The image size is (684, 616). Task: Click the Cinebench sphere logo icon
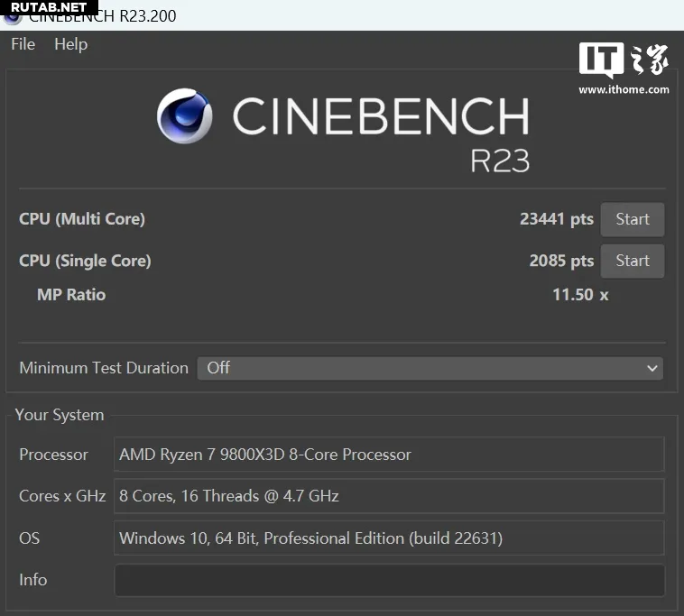(184, 116)
